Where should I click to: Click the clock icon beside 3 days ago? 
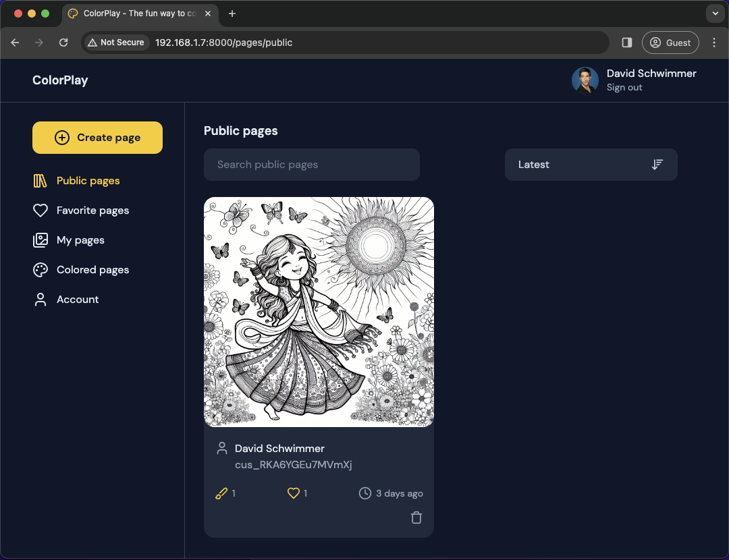click(365, 493)
